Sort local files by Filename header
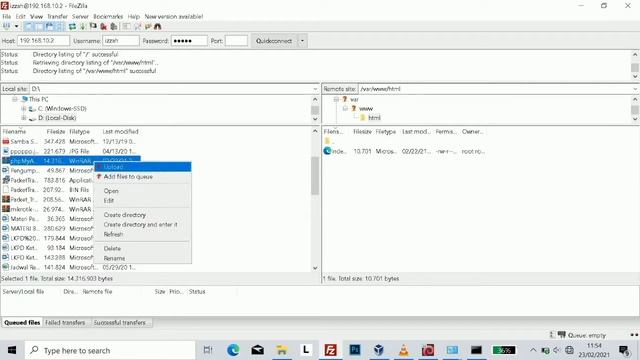 pos(14,131)
